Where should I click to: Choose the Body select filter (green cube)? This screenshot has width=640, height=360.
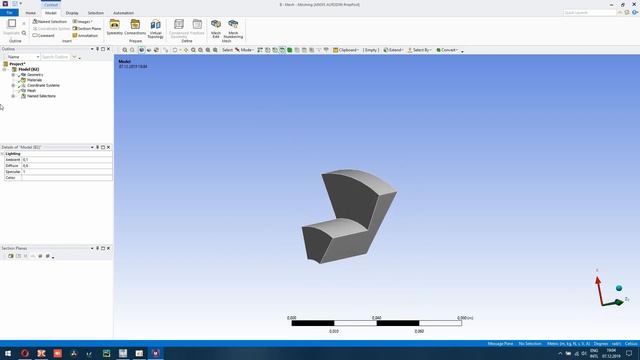[x=290, y=50]
